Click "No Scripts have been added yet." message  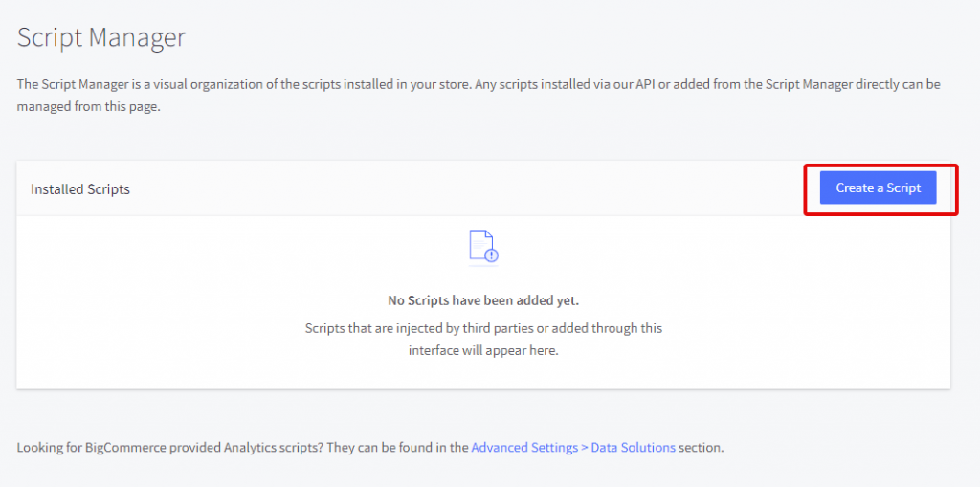click(x=483, y=300)
